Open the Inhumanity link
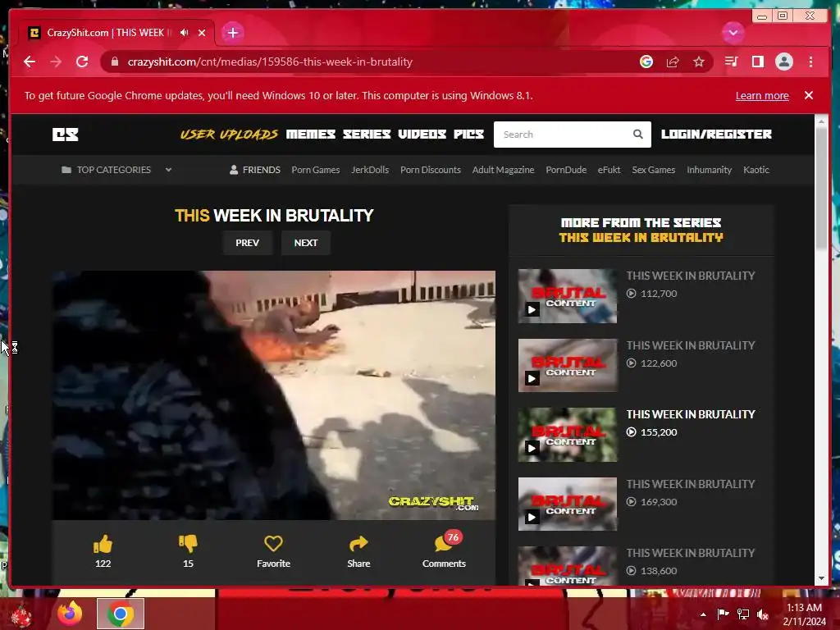Screen dimensions: 840x630 point(709,170)
